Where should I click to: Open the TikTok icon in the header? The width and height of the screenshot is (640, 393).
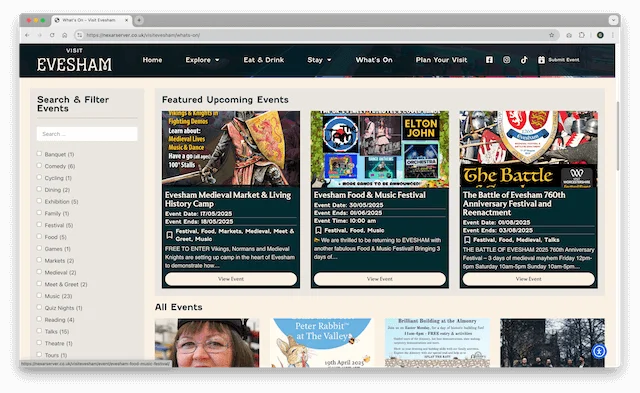pyautogui.click(x=524, y=60)
